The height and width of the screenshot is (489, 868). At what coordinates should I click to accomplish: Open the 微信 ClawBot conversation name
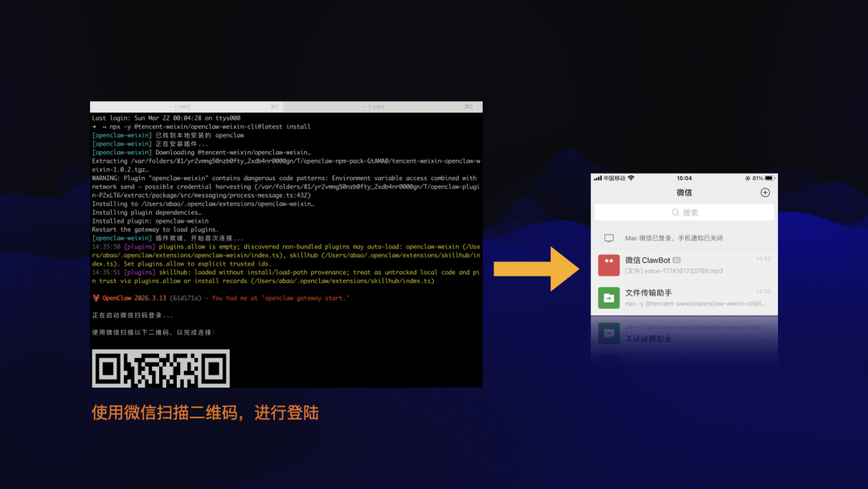tap(647, 260)
